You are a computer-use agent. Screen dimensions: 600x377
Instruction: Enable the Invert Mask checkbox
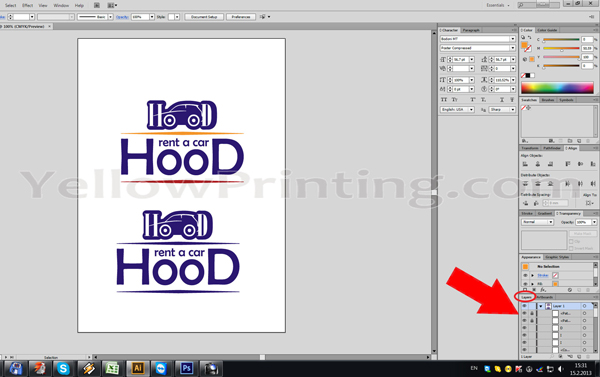point(571,248)
